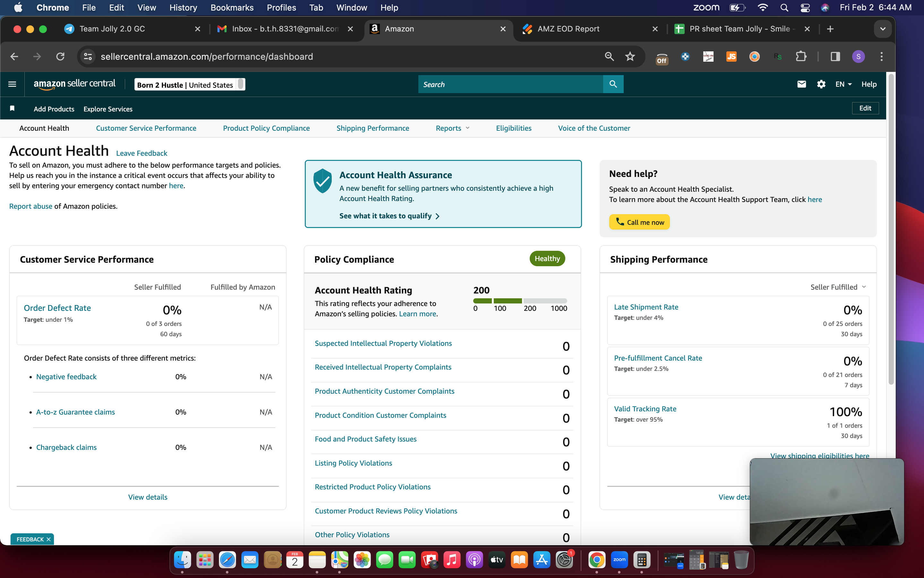Expand the Reports dropdown menu
Image resolution: width=924 pixels, height=578 pixels.
coord(452,128)
